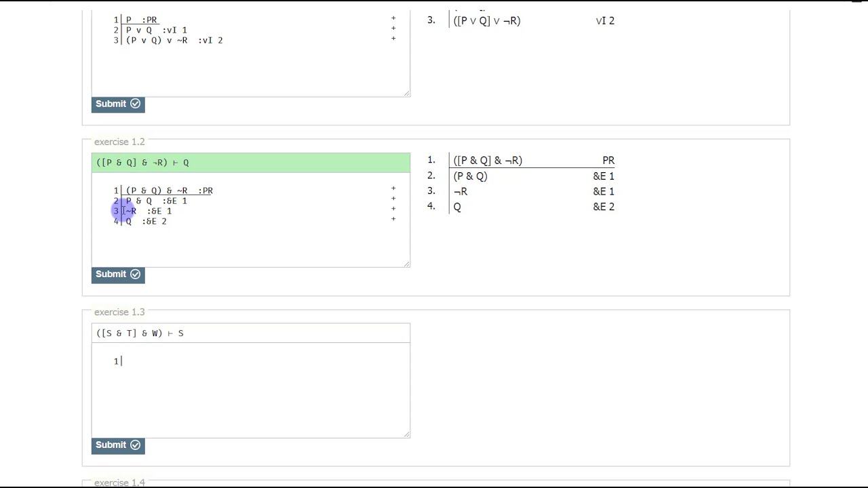Click the plus icon beside '~R :&E 1' line
This screenshot has height=488, width=868.
point(393,209)
